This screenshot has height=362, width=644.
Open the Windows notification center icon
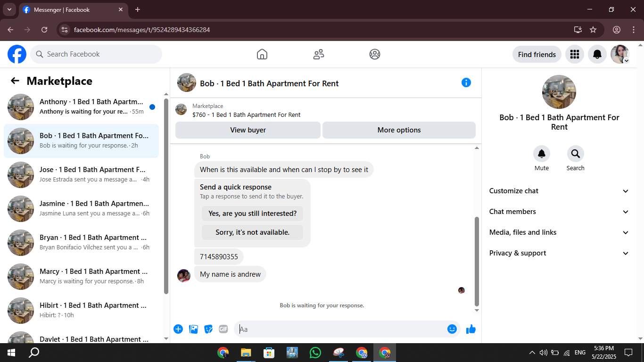[x=628, y=353]
